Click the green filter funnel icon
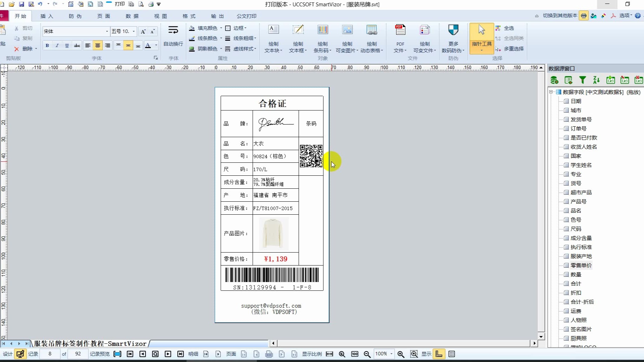Image resolution: width=644 pixels, height=362 pixels. [583, 80]
